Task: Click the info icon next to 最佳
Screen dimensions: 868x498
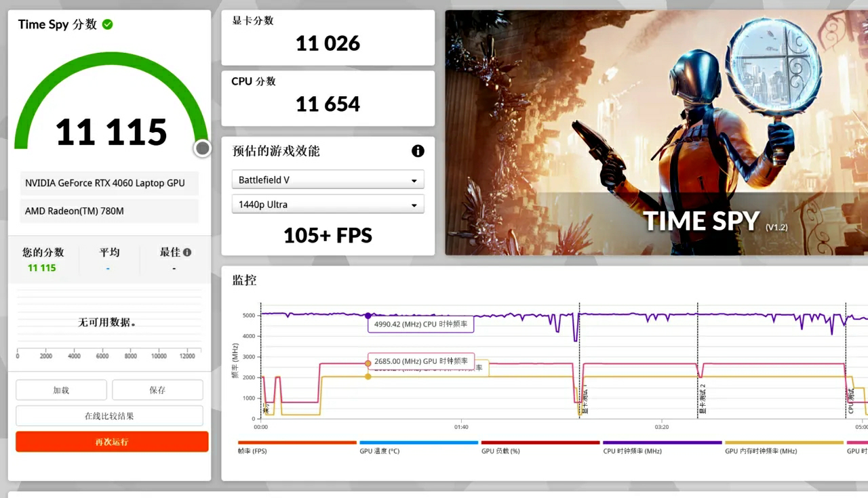Action: pyautogui.click(x=187, y=252)
